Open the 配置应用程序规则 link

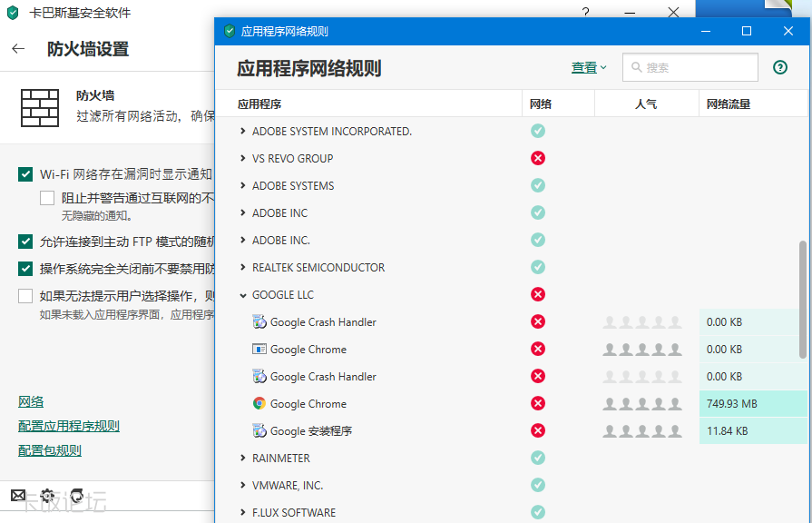point(69,426)
